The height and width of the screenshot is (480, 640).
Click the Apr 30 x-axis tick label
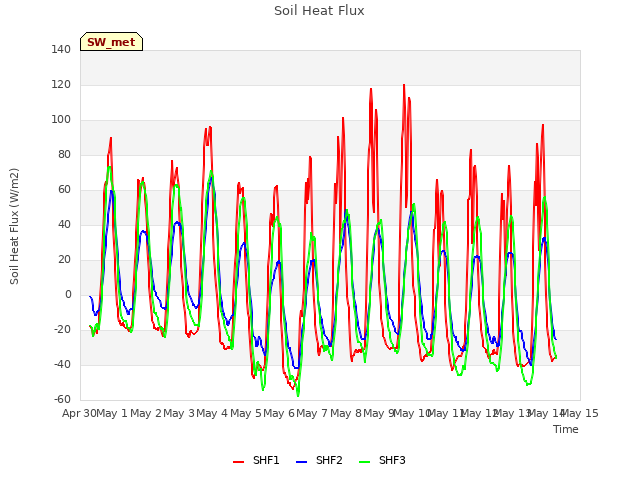click(79, 413)
